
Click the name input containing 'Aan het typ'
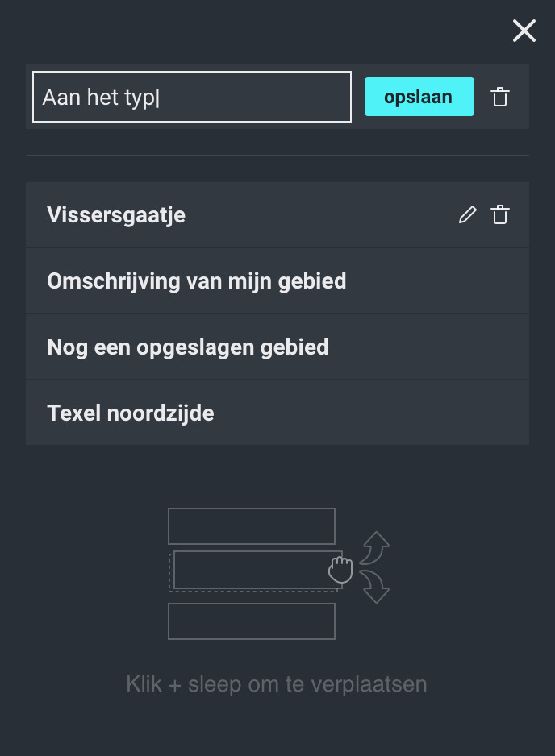[x=191, y=98]
